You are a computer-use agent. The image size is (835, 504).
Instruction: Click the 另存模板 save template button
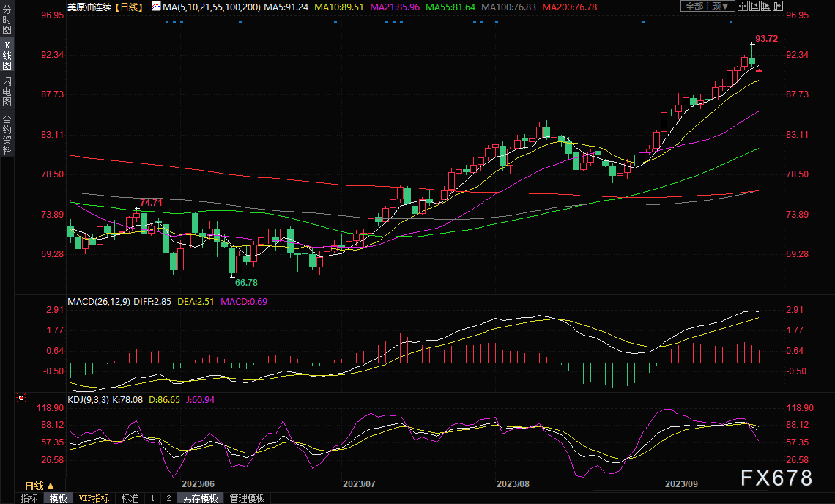click(201, 498)
